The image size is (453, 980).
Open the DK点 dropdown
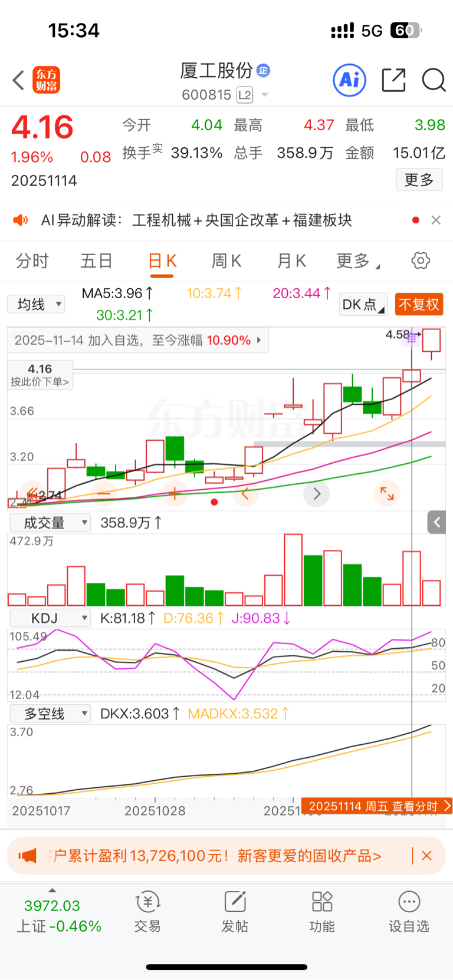pyautogui.click(x=363, y=304)
